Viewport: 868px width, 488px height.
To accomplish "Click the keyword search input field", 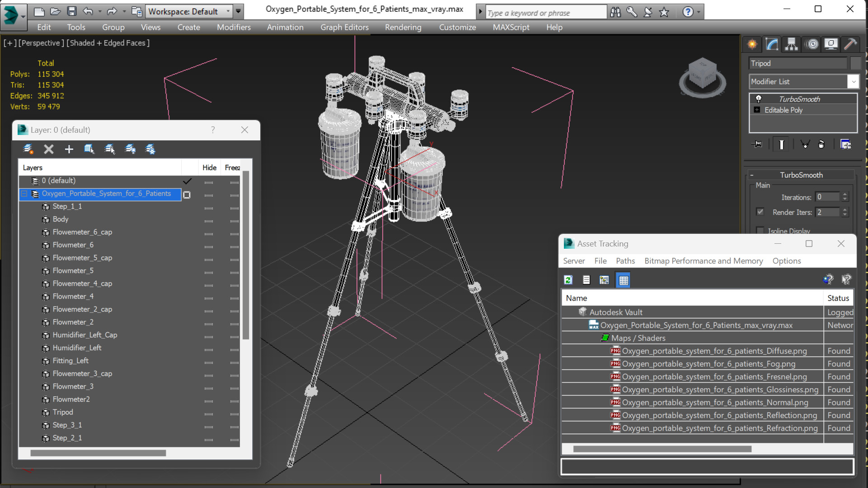I will coord(546,13).
